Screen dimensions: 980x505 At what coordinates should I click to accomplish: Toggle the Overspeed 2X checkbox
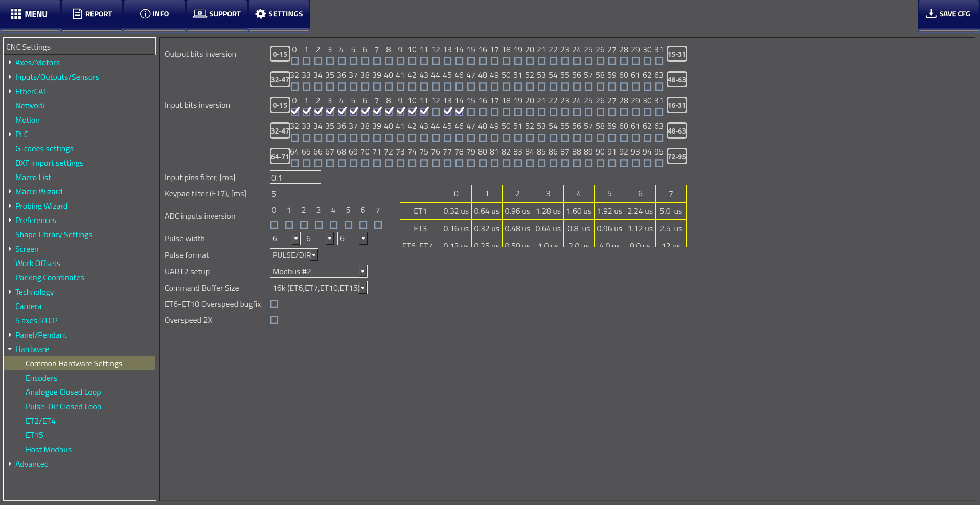point(275,320)
